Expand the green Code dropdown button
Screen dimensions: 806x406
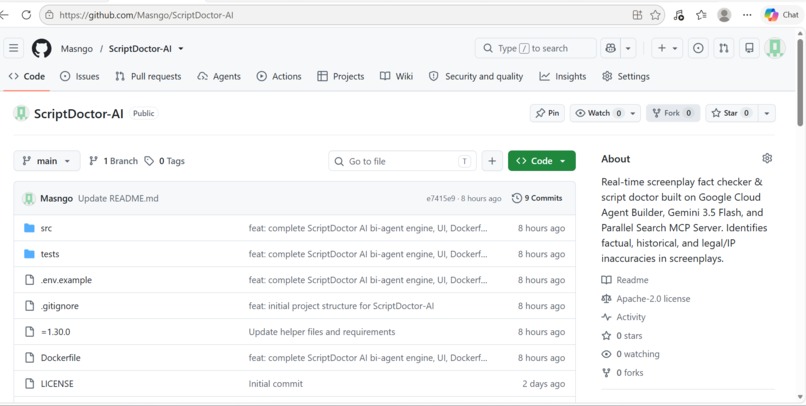click(541, 161)
